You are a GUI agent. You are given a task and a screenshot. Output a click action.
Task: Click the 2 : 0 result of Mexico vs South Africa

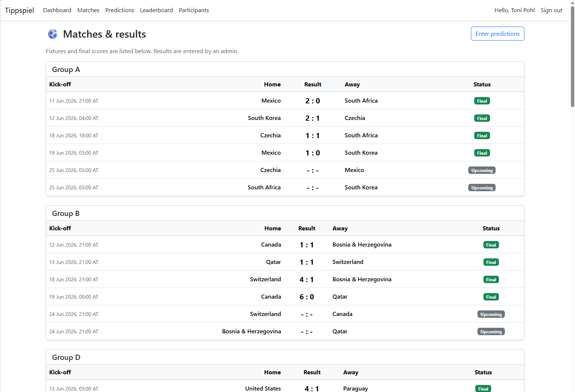[313, 101]
